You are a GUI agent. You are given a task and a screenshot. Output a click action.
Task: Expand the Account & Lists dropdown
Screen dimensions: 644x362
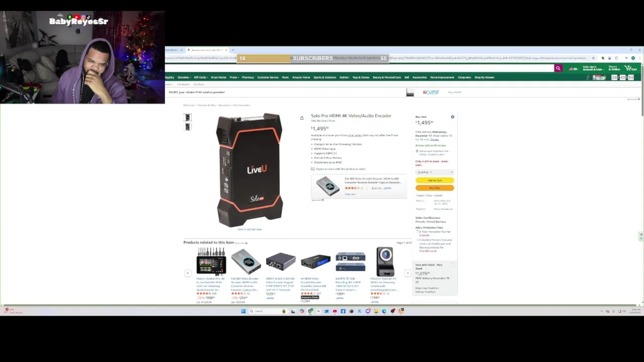(x=593, y=68)
